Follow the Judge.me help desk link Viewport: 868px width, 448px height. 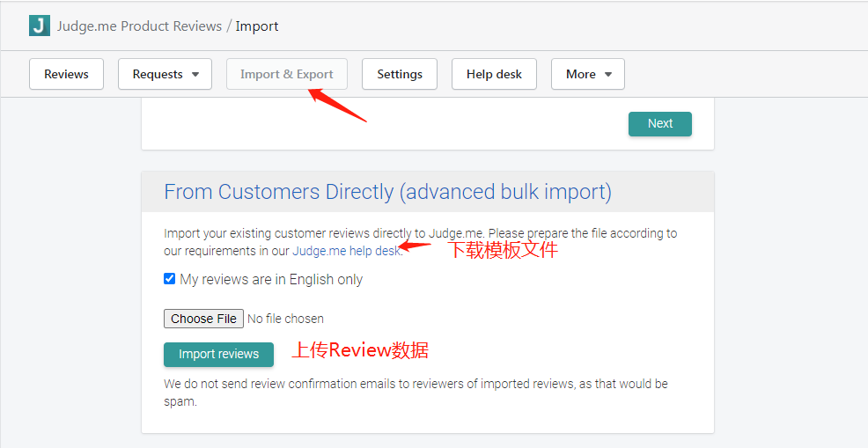[346, 251]
